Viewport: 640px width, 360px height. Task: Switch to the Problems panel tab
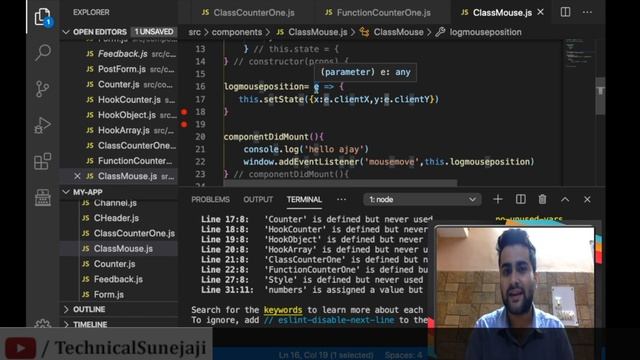(210, 200)
